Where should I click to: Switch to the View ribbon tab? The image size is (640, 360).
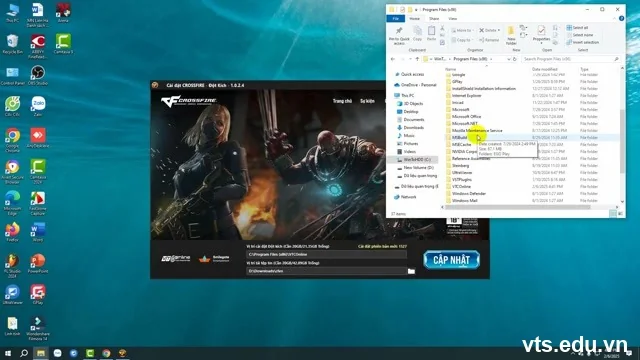[x=453, y=19]
